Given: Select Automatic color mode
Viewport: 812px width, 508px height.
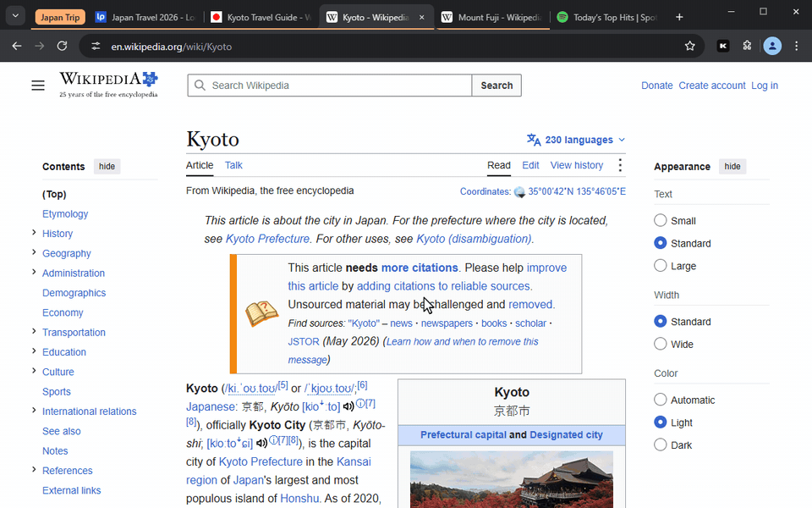Looking at the screenshot, I should tap(661, 400).
